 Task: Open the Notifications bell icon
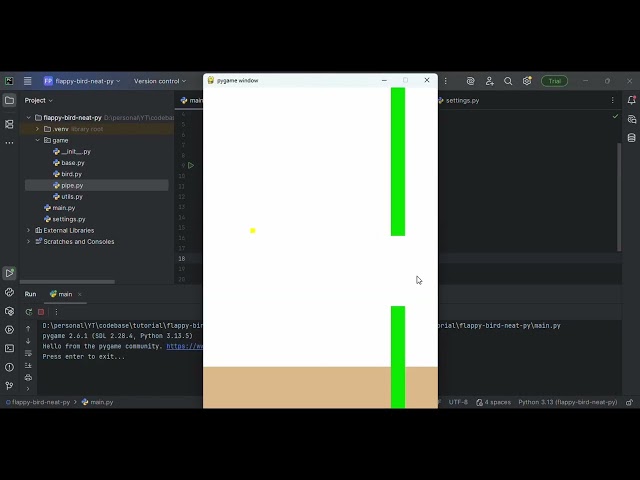point(631,100)
